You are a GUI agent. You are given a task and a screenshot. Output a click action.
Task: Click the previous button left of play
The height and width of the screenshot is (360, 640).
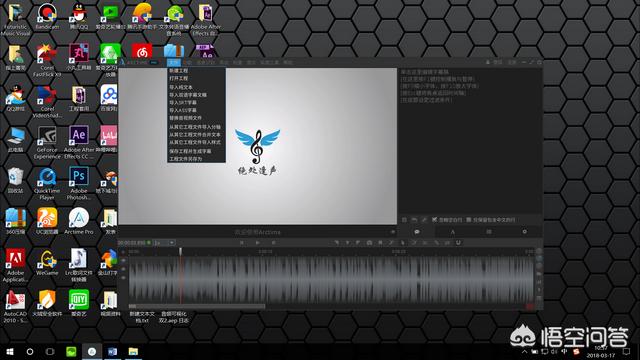pyautogui.click(x=242, y=242)
